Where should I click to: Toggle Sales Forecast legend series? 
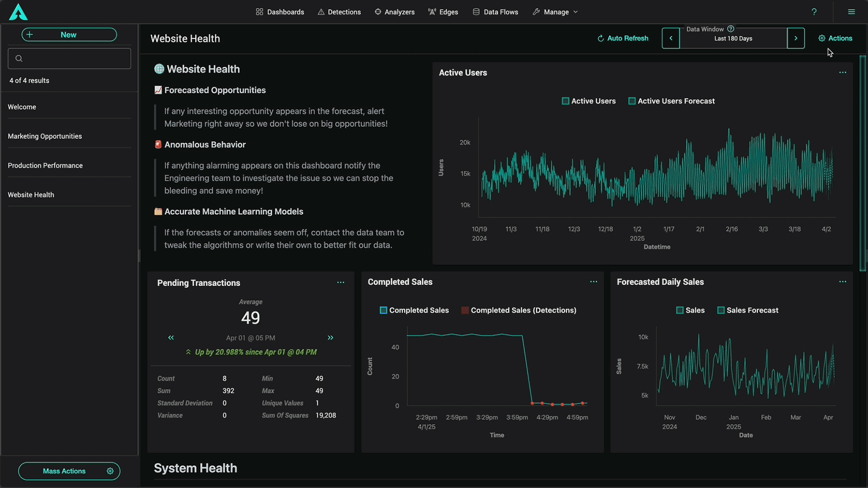tap(748, 310)
